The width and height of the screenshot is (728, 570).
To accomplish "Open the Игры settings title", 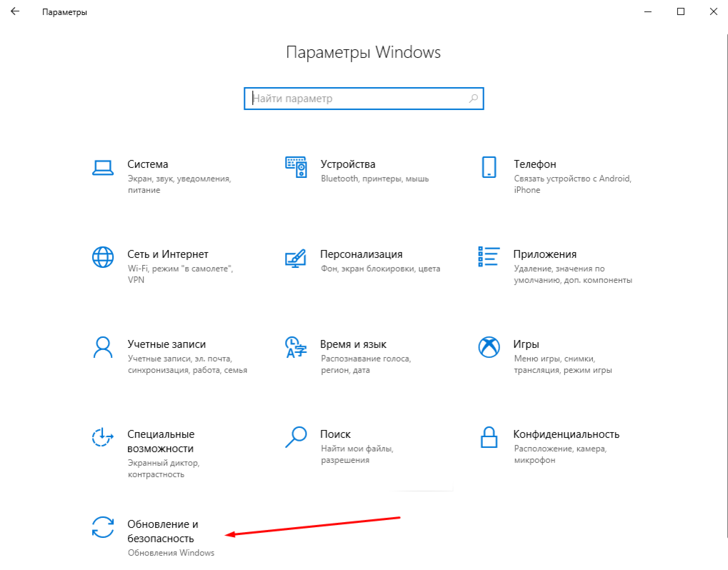I will 527,344.
